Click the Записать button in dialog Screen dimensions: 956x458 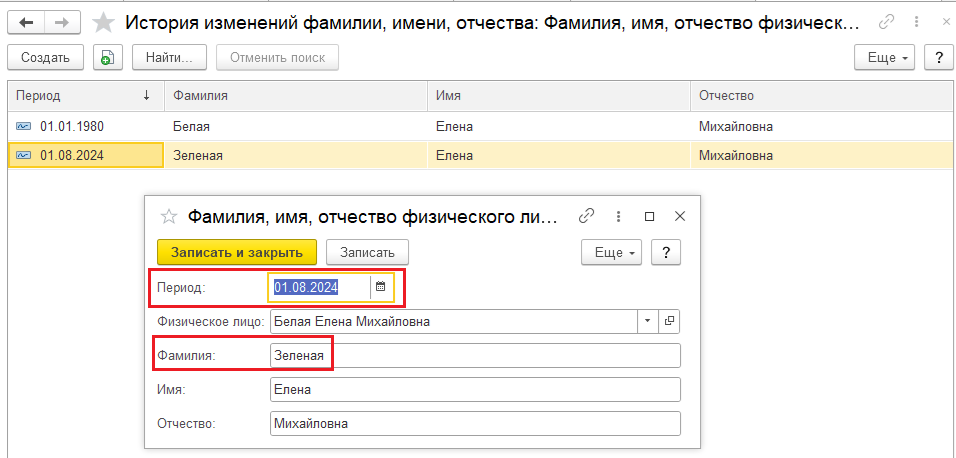368,252
